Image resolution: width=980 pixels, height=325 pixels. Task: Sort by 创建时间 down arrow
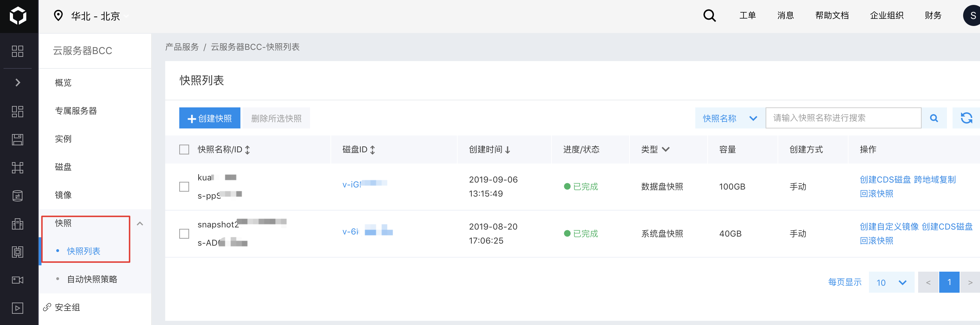click(x=508, y=150)
